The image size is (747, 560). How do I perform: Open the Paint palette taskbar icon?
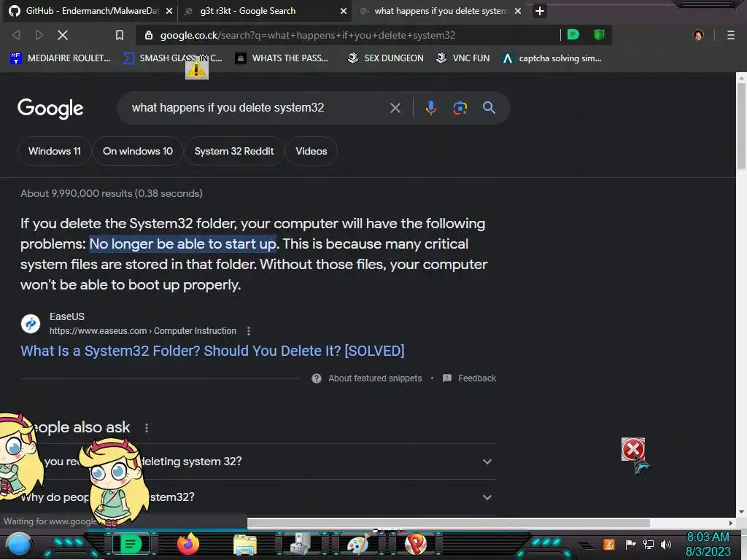357,544
